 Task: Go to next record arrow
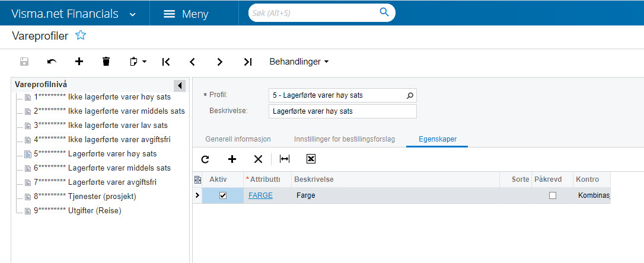point(220,62)
